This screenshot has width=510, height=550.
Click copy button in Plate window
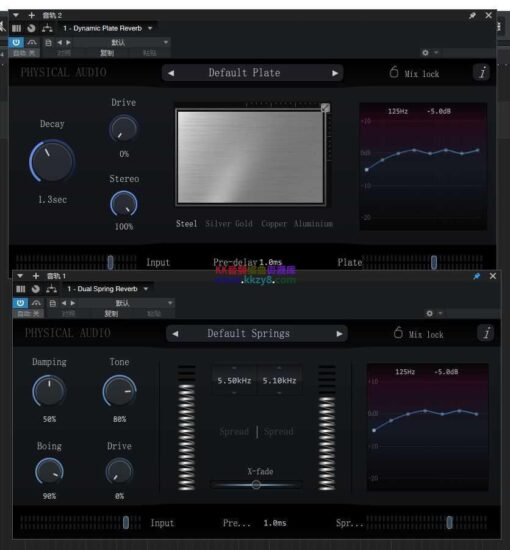(107, 53)
